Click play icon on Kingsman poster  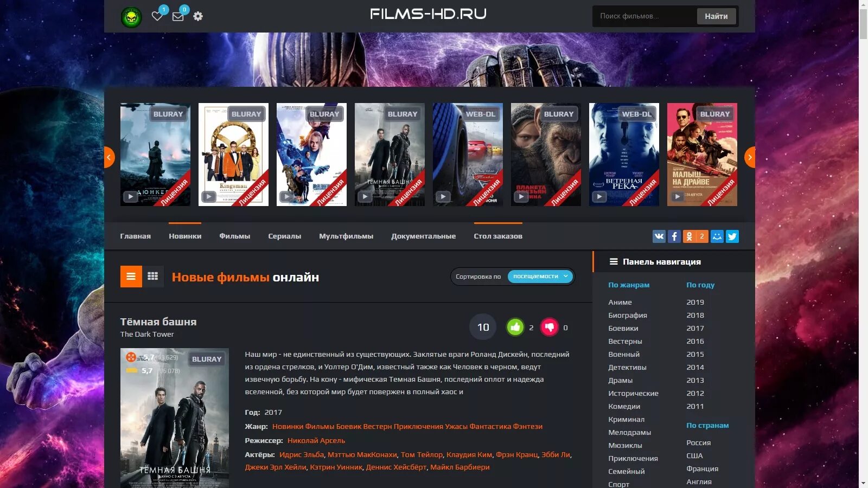pyautogui.click(x=208, y=197)
